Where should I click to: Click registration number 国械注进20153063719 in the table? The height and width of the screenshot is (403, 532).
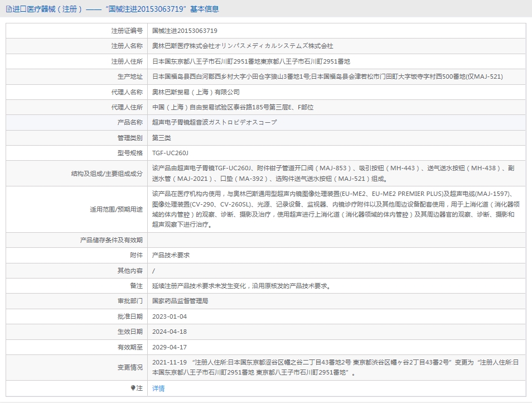coord(185,31)
